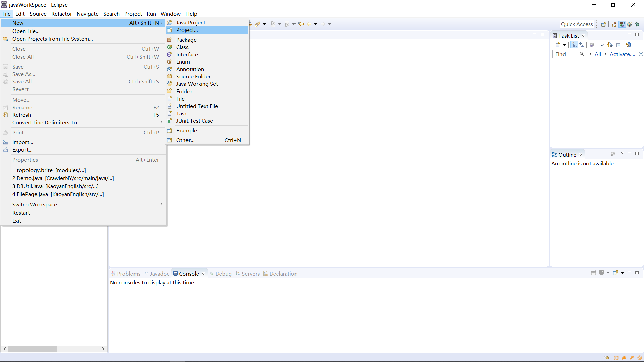Click Last Edit Location arrow icon

coord(301,24)
